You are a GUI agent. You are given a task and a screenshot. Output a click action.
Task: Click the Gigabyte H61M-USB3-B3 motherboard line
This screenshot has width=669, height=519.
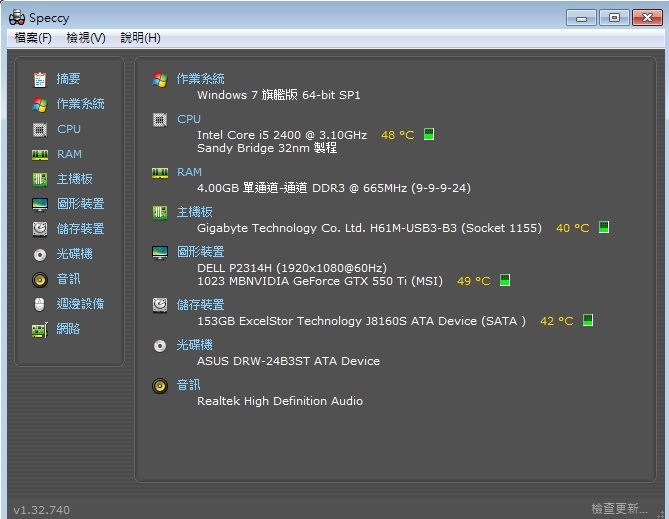[x=369, y=228]
